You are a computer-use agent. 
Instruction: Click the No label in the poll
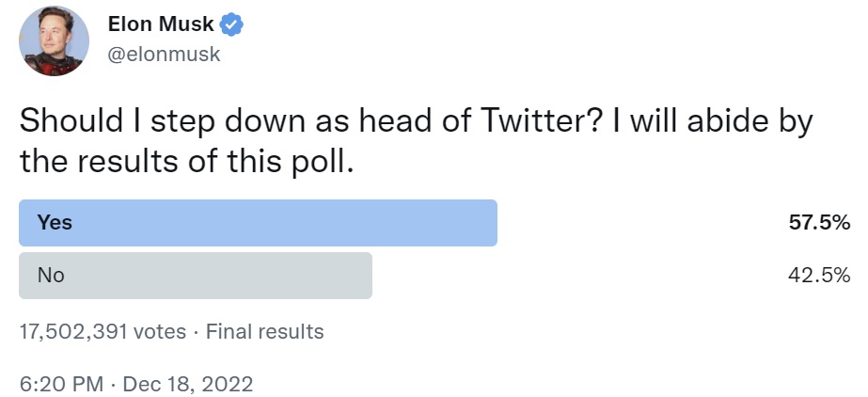(50, 276)
